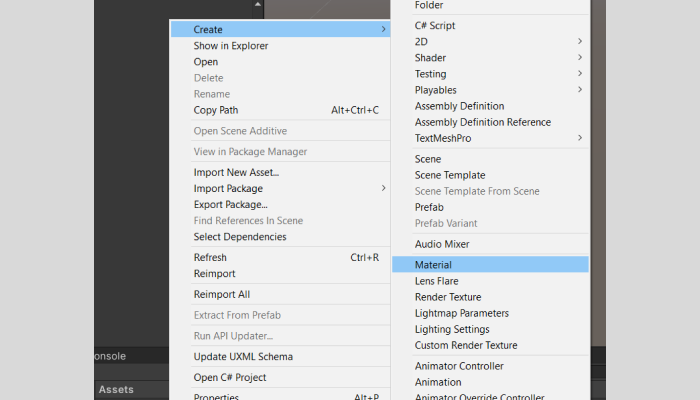Select Audio Mixer from the list
Image resolution: width=700 pixels, height=400 pixels.
coord(442,244)
